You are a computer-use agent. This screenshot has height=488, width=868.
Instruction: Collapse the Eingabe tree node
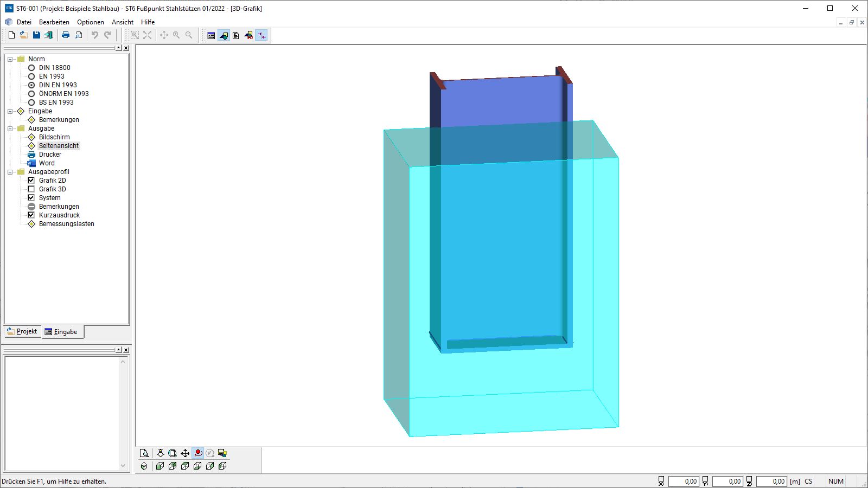(10, 111)
